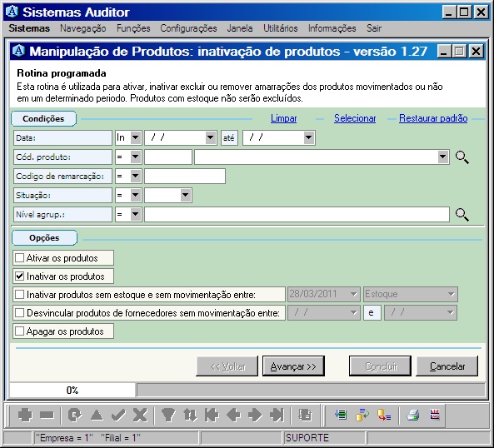This screenshot has height=448, width=494.
Task: Click the Avançar >> button
Action: pyautogui.click(x=293, y=366)
